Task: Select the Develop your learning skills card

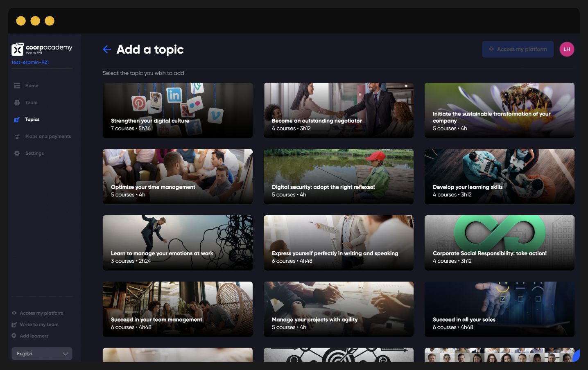Action: tap(499, 176)
